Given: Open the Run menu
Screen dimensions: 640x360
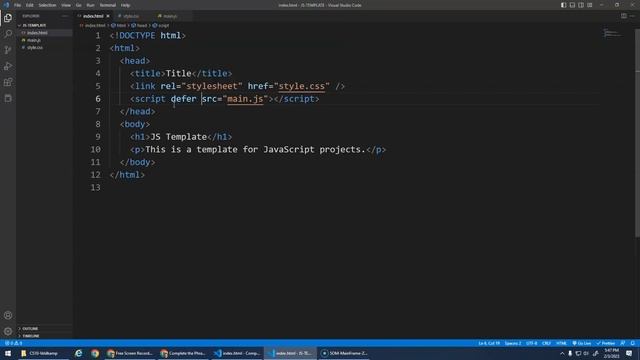Looking at the screenshot, I should pyautogui.click(x=90, y=5).
